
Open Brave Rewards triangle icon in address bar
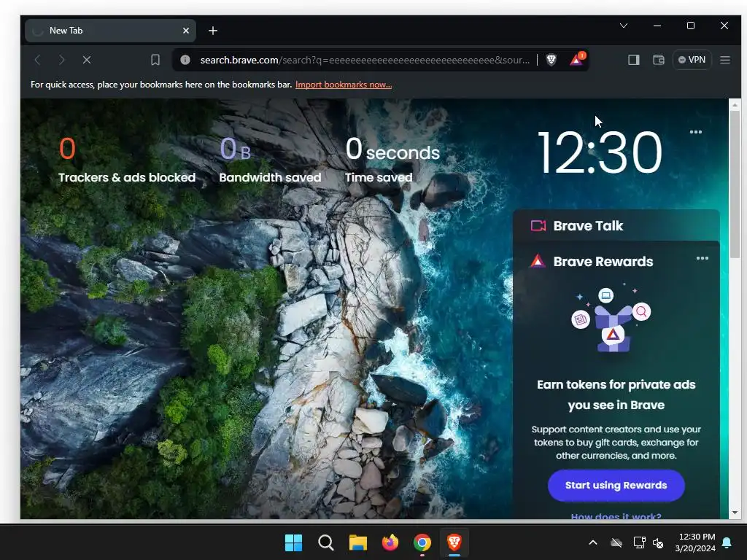point(577,60)
